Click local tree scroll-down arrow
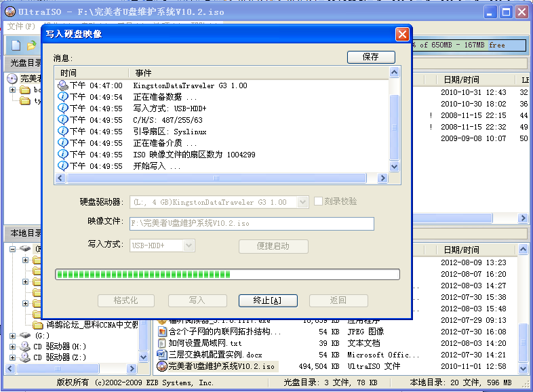Screen dimensions: 533x392 [144, 357]
